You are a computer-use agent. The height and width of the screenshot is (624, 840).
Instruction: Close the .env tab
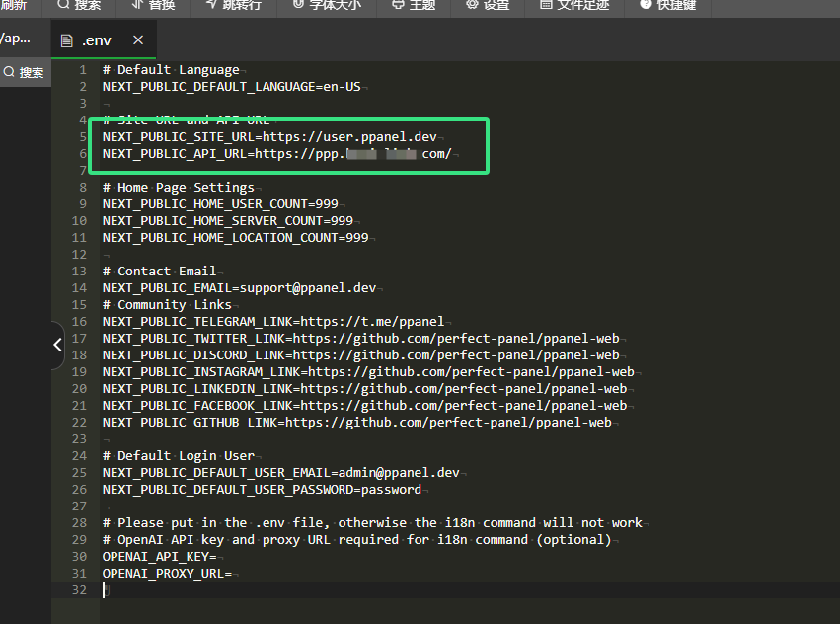[138, 40]
